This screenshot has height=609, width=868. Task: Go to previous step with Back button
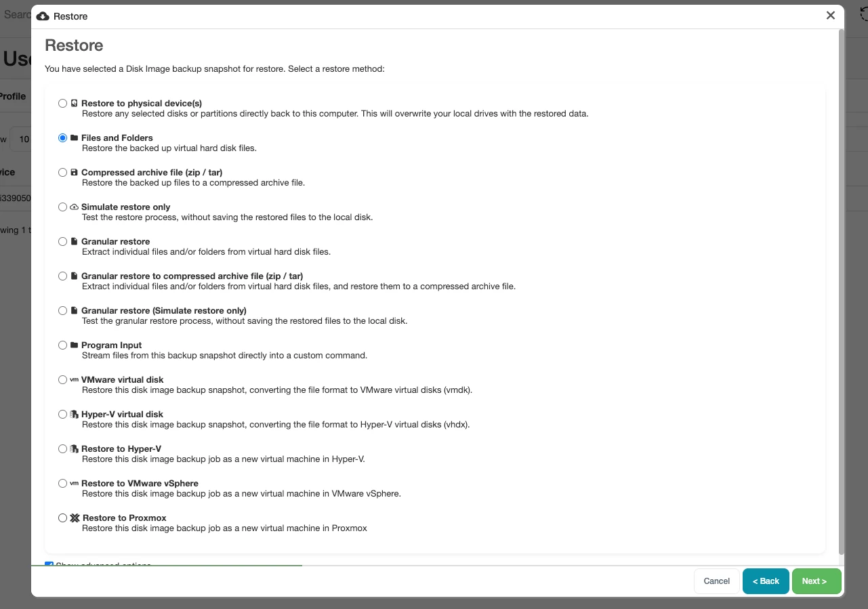point(766,581)
